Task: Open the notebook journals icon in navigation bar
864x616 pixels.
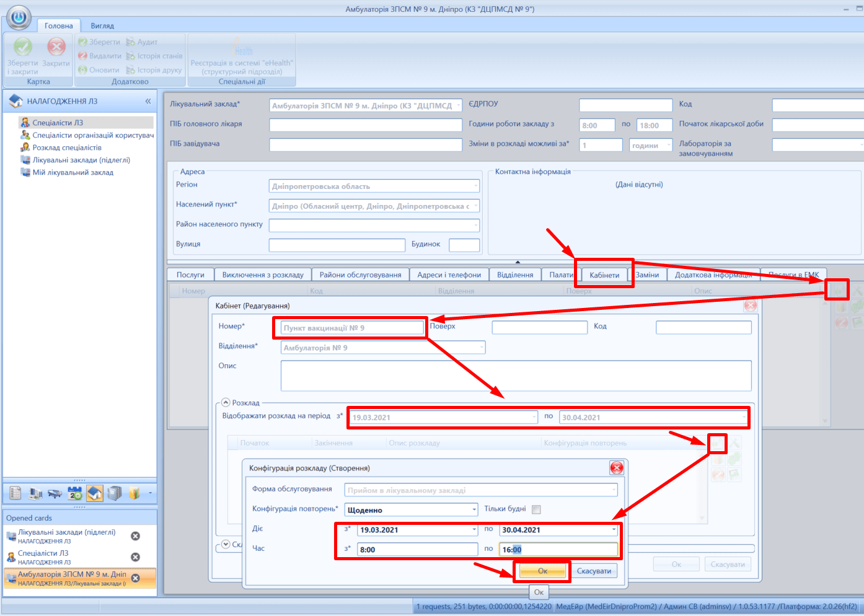Action: pos(114,493)
